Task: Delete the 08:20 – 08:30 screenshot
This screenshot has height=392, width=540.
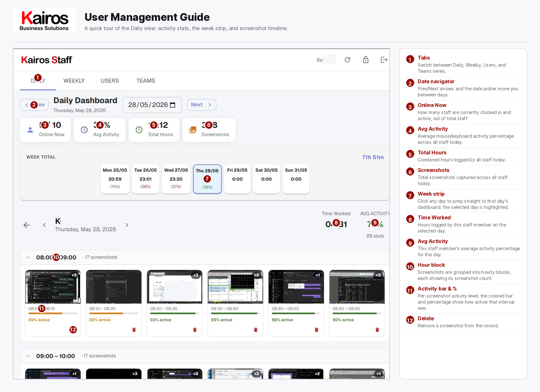Action: click(195, 330)
